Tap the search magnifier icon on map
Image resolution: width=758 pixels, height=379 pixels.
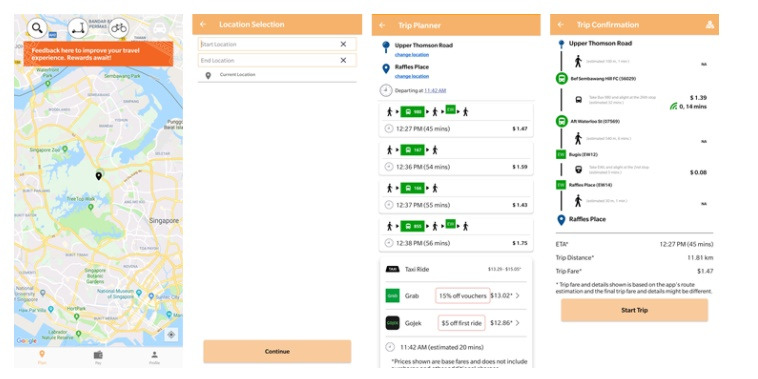click(37, 28)
